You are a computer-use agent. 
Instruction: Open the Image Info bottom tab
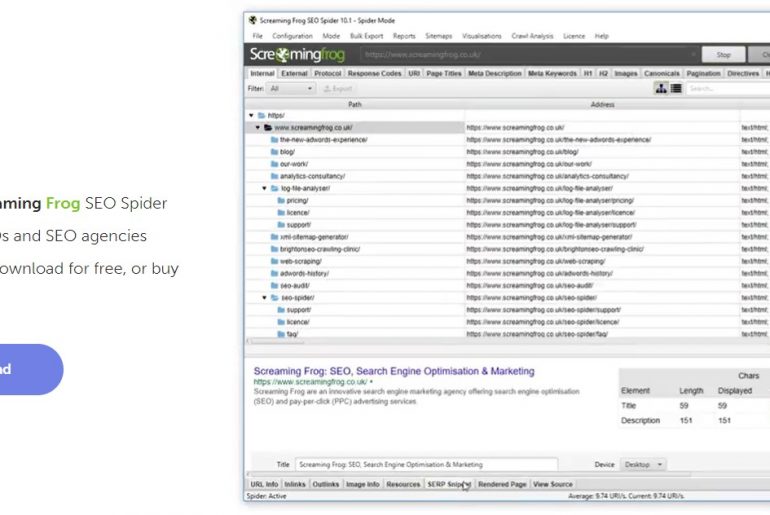(363, 485)
